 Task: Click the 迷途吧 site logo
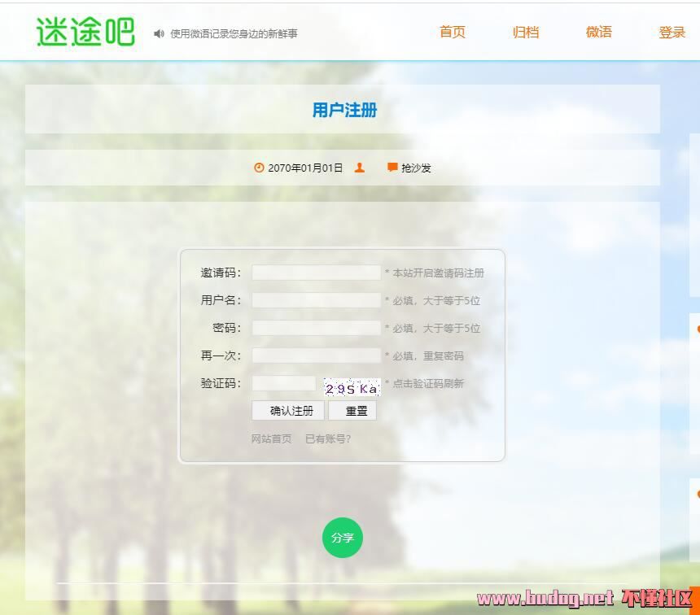(85, 32)
